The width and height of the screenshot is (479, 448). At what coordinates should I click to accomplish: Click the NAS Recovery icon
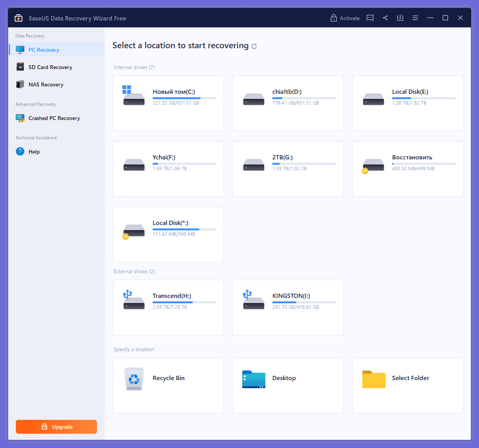[20, 85]
